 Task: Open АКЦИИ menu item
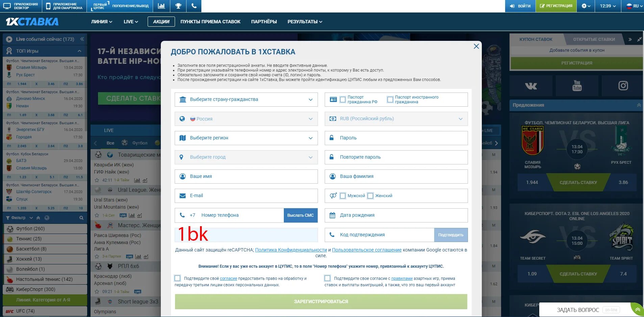tap(161, 22)
